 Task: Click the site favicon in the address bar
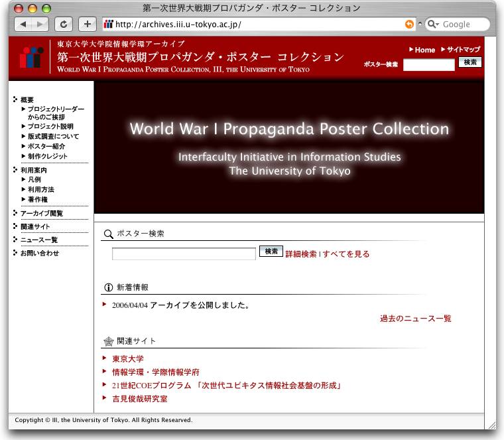pyautogui.click(x=108, y=25)
